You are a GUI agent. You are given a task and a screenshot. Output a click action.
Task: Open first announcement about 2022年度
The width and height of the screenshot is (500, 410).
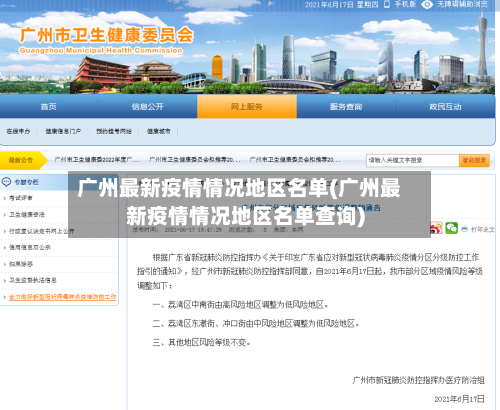tap(97, 160)
